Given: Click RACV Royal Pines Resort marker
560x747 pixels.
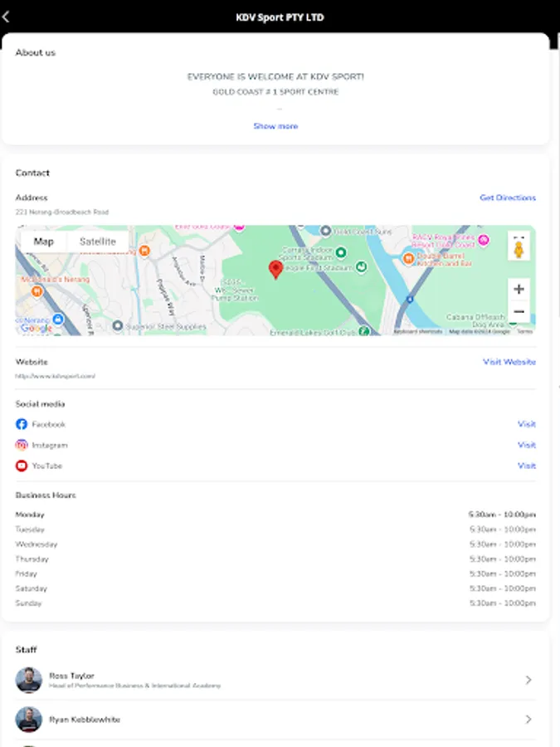Looking at the screenshot, I should [484, 240].
